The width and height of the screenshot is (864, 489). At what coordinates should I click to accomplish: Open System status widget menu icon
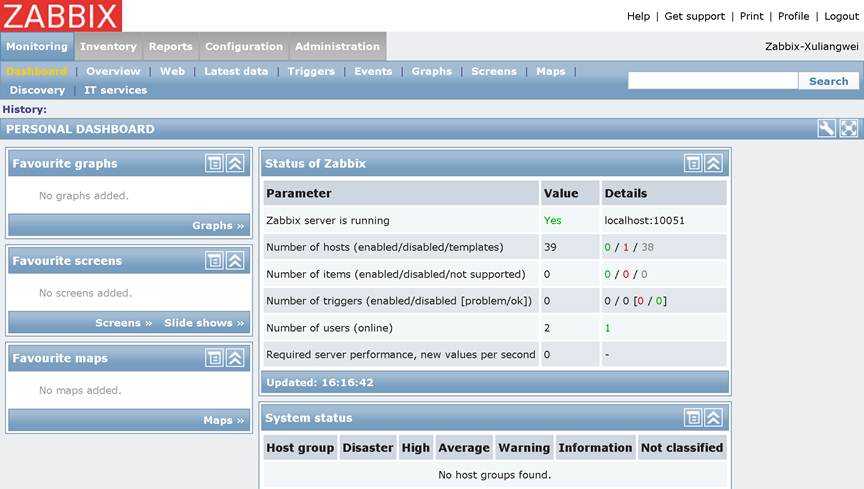tap(693, 417)
